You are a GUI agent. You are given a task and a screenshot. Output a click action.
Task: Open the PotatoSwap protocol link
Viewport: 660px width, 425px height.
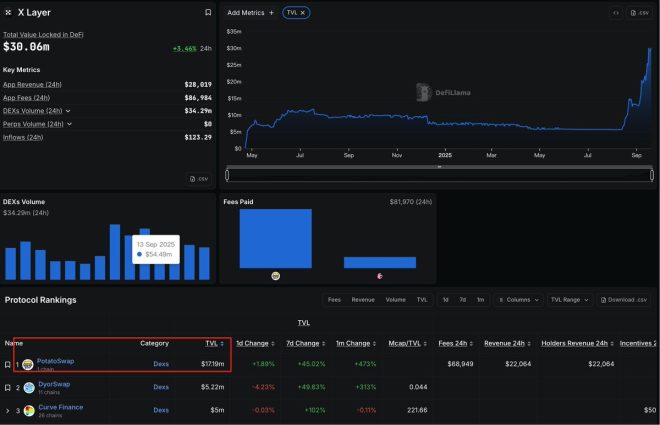55,361
